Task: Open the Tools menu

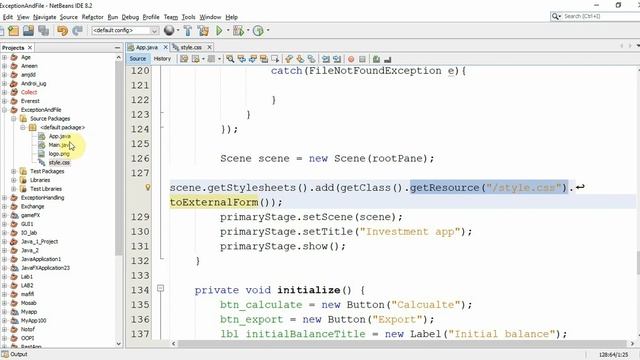Action: (188, 17)
